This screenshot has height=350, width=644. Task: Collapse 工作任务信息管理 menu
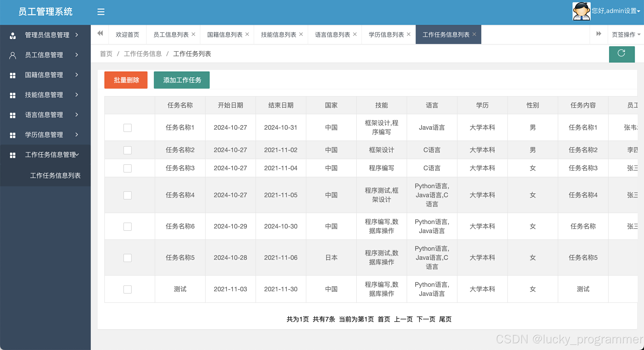tap(45, 155)
